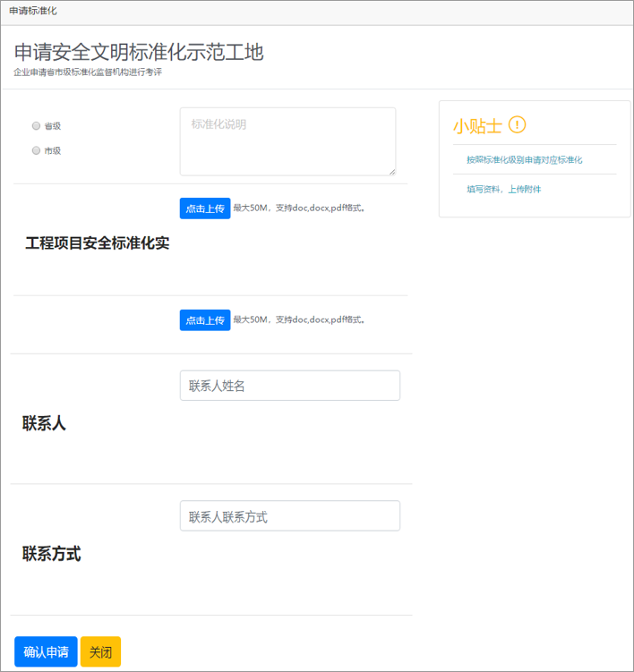Submit with the 确认申请 button
This screenshot has width=634, height=672.
(46, 651)
